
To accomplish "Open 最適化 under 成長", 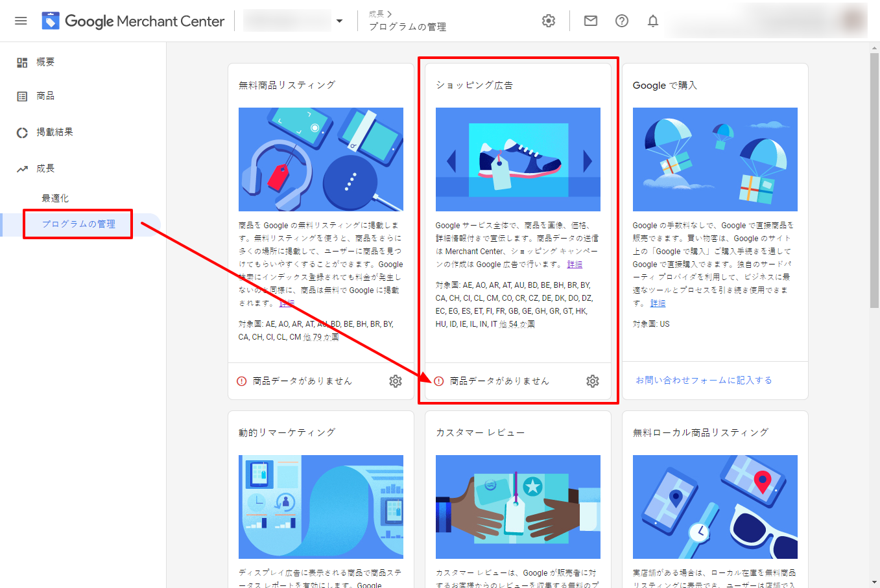I will [x=55, y=198].
